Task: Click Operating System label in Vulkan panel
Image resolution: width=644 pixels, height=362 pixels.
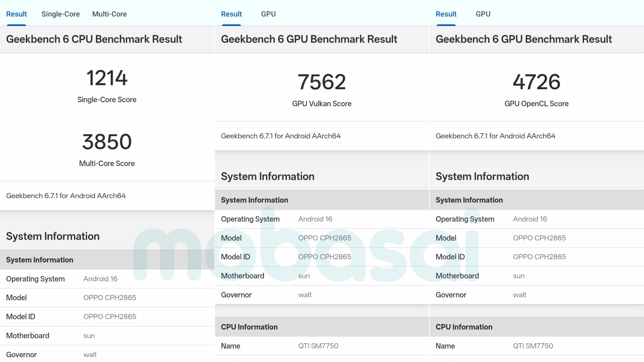Action: tap(250, 219)
